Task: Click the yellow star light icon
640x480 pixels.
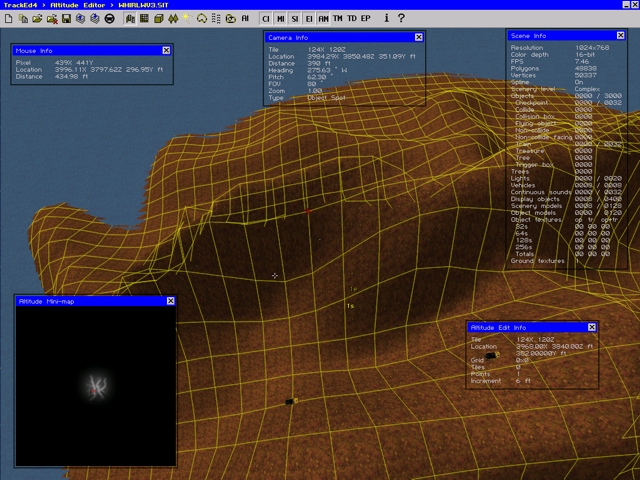Action: point(187,18)
